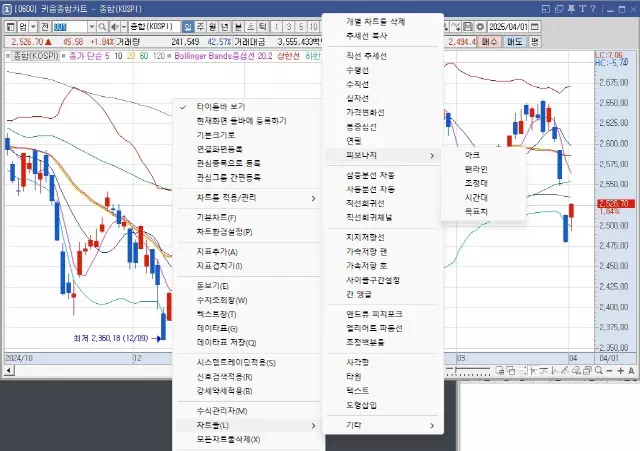640x451 pixels.
Task: Select tick '틱' period toggle
Action: point(263,27)
